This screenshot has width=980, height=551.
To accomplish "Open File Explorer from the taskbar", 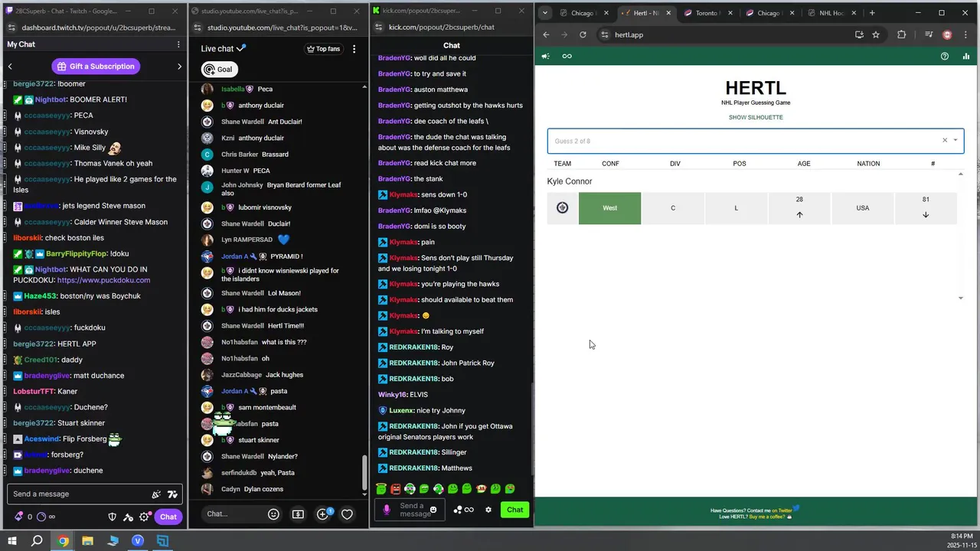I will (x=87, y=541).
